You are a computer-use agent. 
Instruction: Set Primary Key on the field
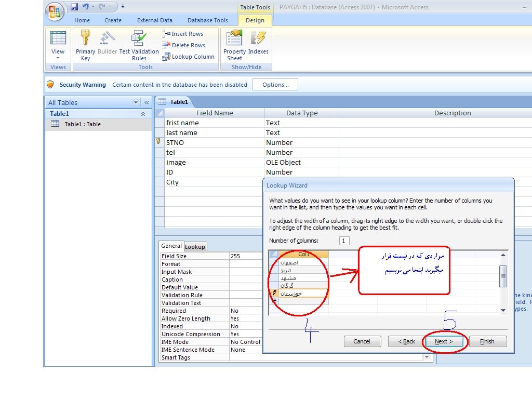pyautogui.click(x=85, y=46)
